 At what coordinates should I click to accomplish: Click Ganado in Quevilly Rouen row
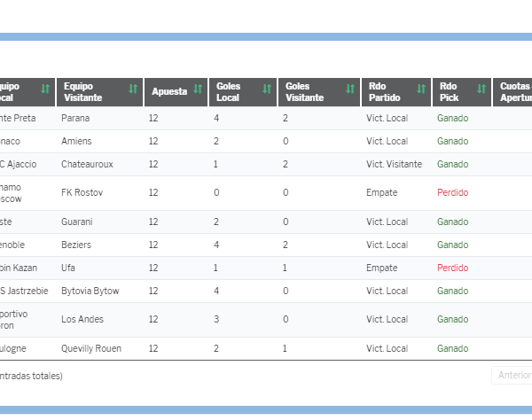(452, 348)
